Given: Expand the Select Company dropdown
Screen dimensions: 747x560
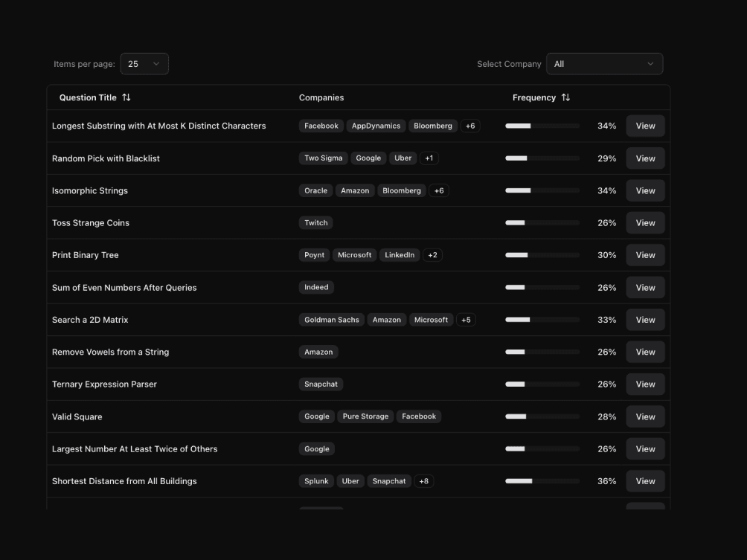Looking at the screenshot, I should (604, 64).
